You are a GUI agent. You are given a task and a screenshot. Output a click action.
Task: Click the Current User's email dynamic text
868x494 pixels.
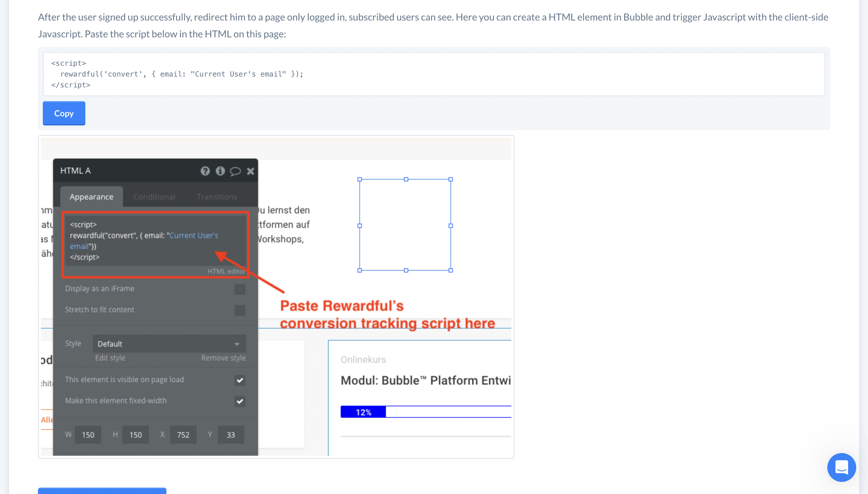(x=194, y=235)
